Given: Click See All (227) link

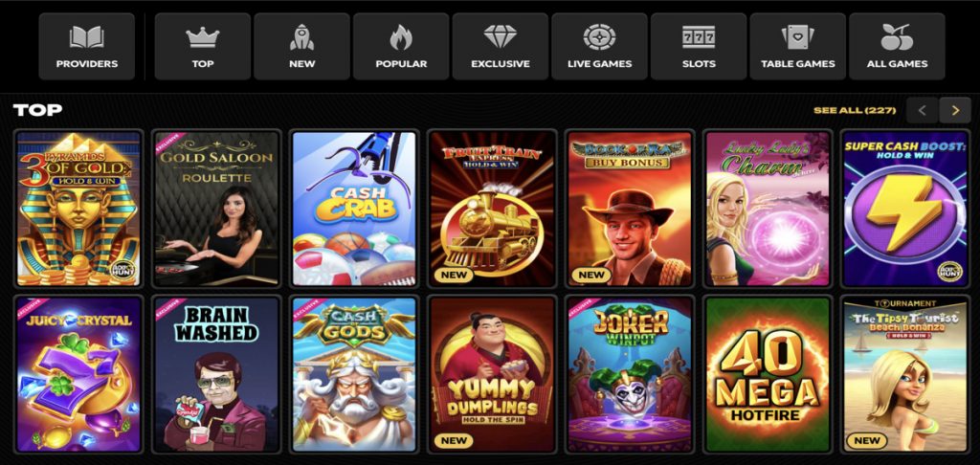Looking at the screenshot, I should (x=855, y=111).
